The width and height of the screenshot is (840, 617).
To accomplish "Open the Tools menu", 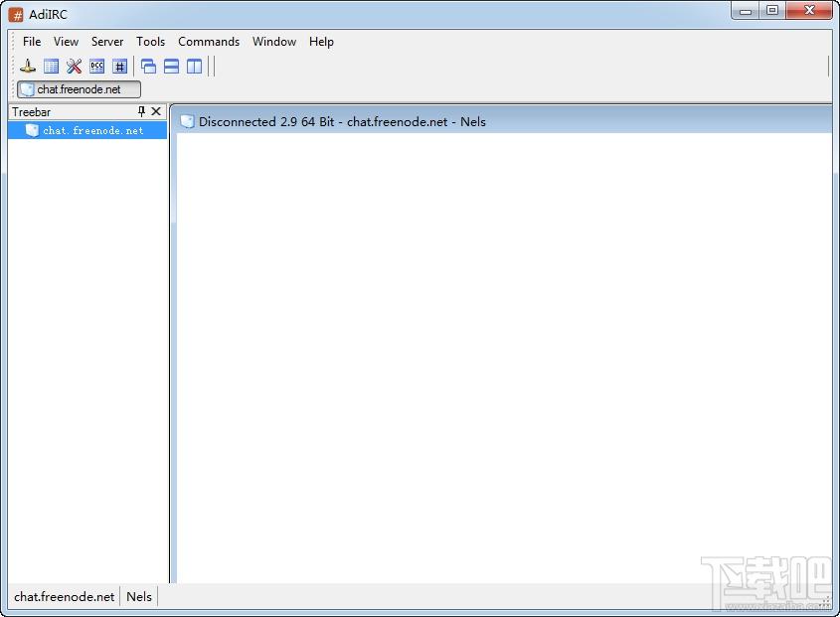I will tap(150, 42).
